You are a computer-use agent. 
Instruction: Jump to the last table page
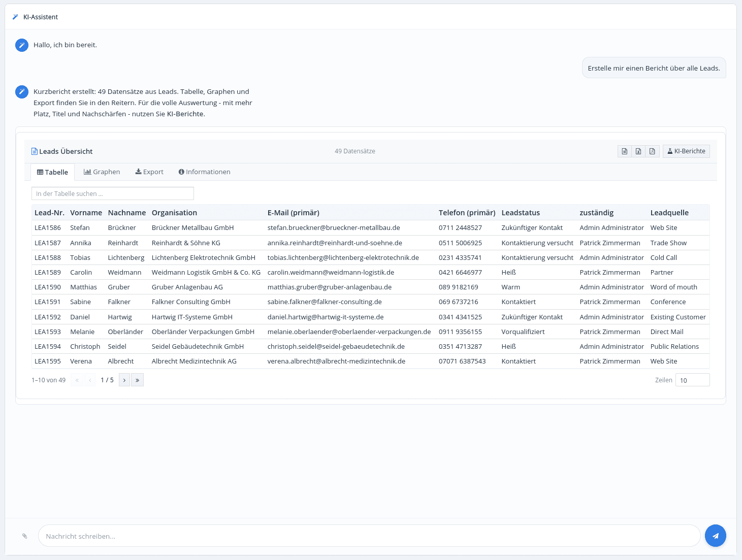click(x=137, y=380)
